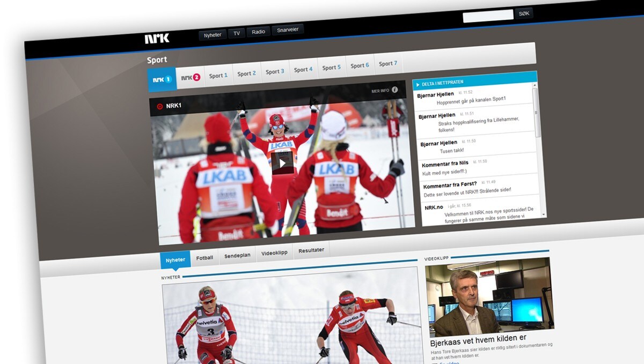This screenshot has height=364, width=644.
Task: Open the Bjerkaas vet hvem kilden er headline
Action: coord(478,337)
